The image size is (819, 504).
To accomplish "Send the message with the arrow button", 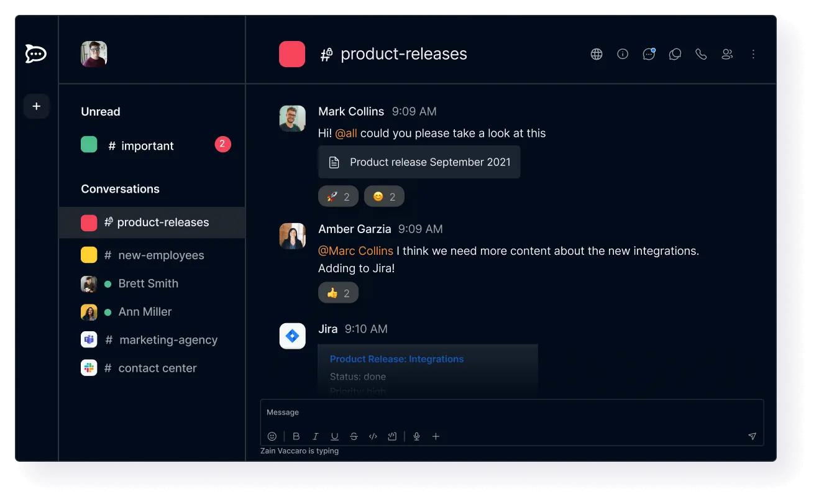I will tap(752, 436).
